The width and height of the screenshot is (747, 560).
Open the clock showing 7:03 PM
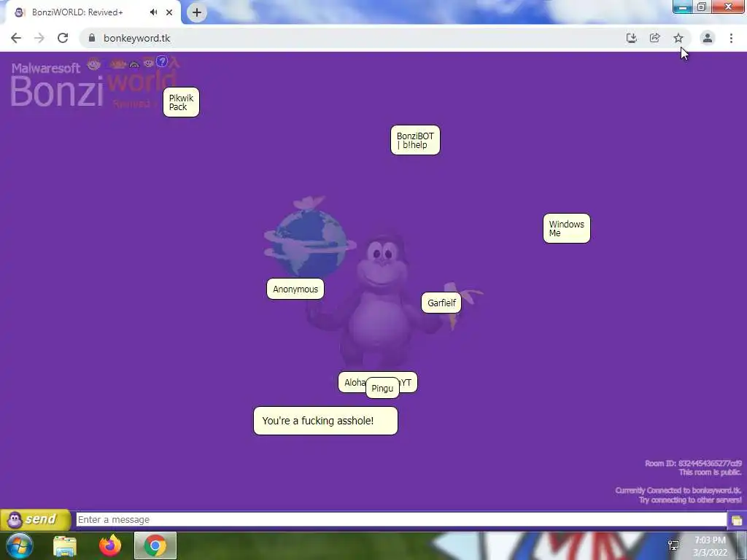[x=710, y=546]
